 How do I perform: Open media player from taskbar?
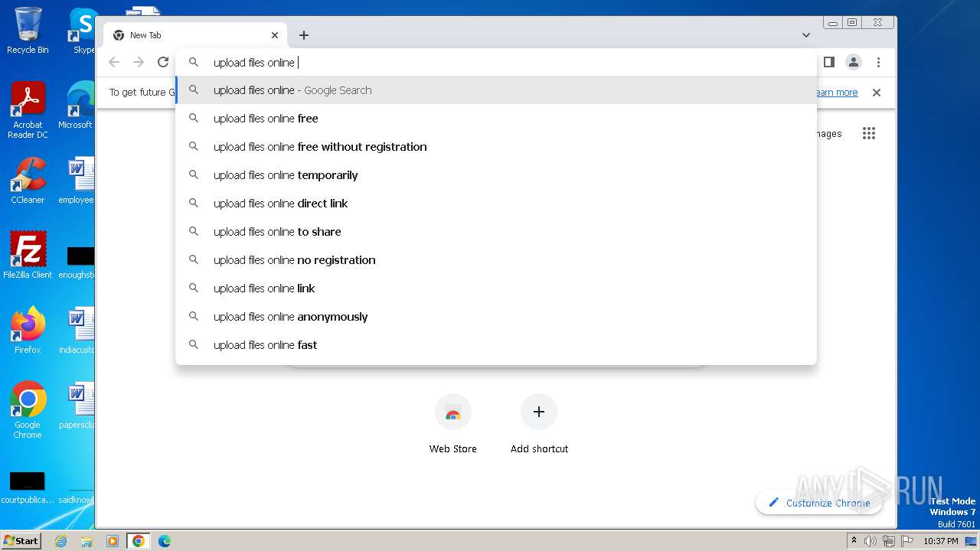[113, 541]
